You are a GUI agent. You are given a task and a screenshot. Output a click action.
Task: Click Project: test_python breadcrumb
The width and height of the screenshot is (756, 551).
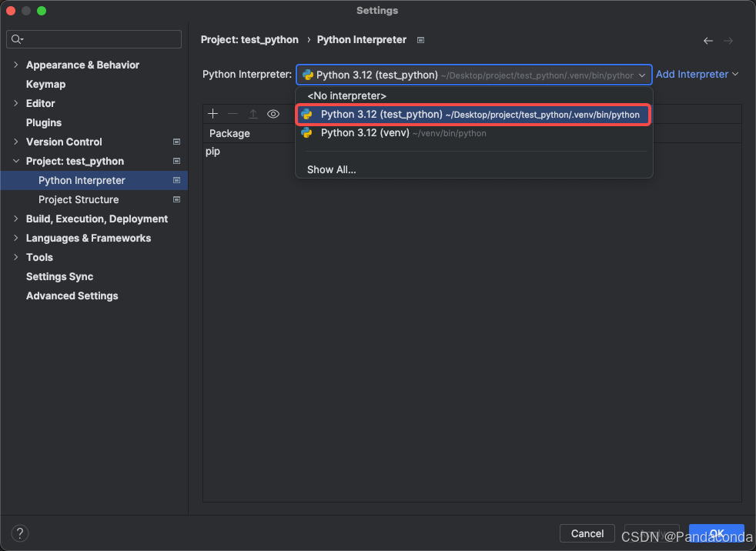pyautogui.click(x=249, y=40)
